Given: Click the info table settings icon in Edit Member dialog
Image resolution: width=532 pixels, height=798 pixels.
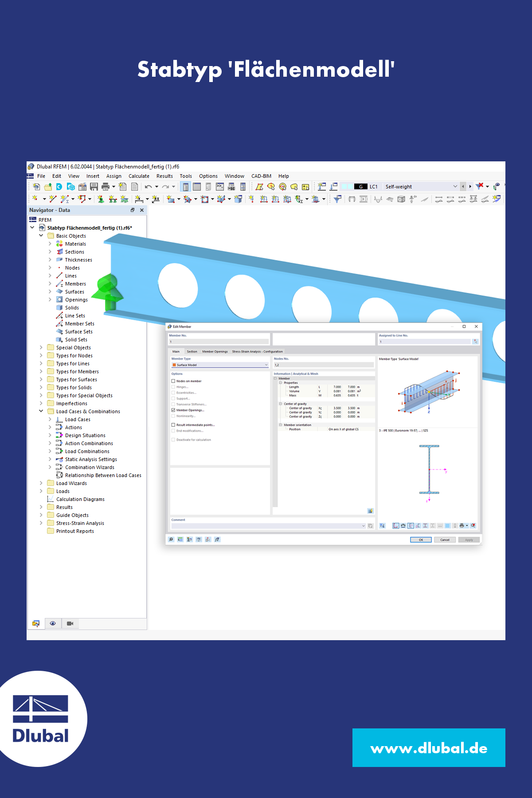Looking at the screenshot, I should 370,511.
